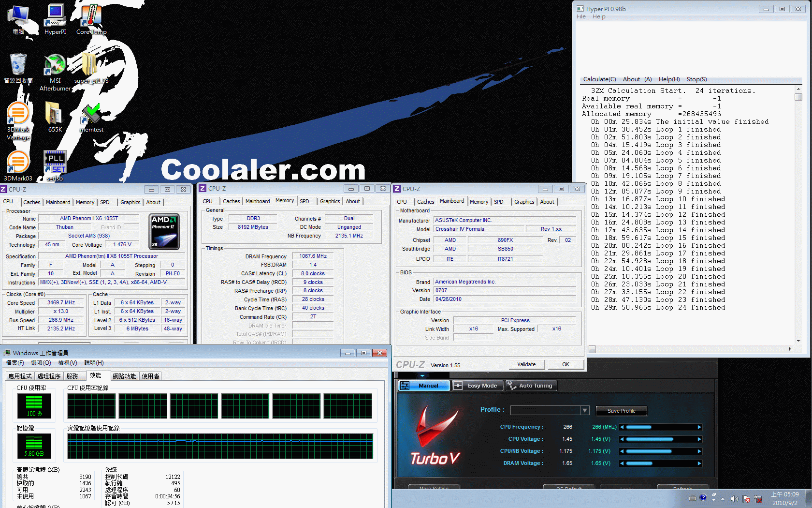Image resolution: width=812 pixels, height=508 pixels.
Task: Open the memtest desktop shortcut
Action: click(x=91, y=116)
